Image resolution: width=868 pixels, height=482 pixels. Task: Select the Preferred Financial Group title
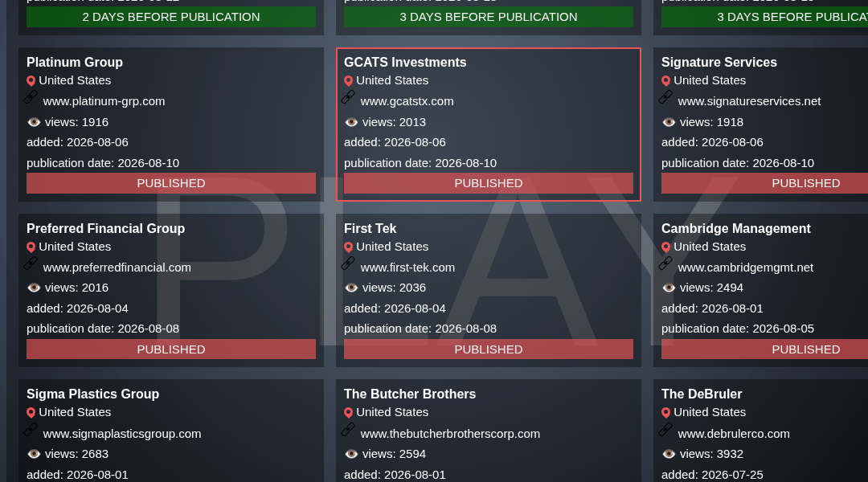[106, 229]
